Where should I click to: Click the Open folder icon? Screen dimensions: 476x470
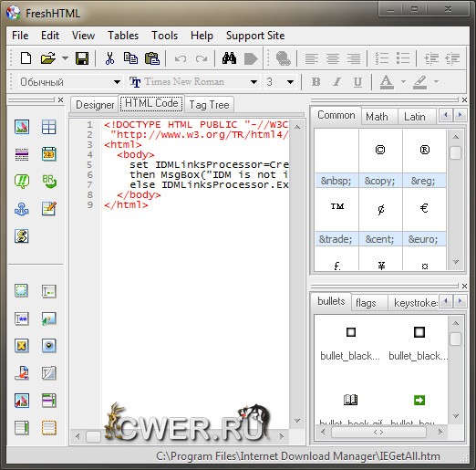click(x=48, y=57)
